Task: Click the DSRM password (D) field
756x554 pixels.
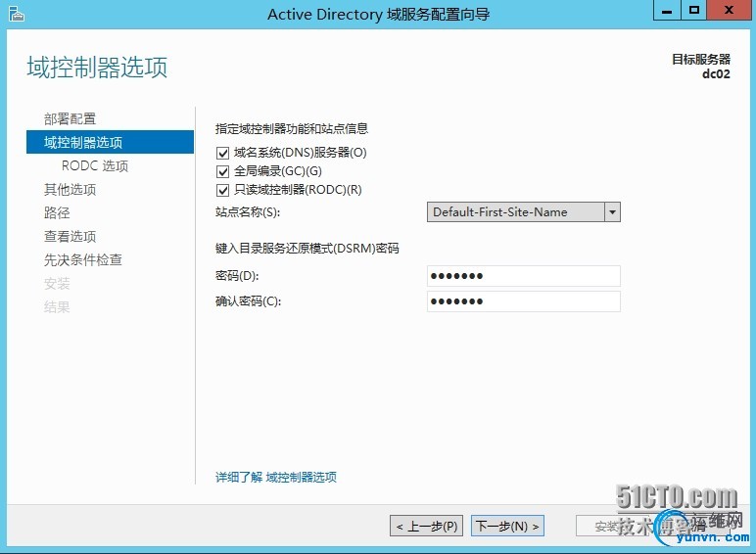Action: coord(524,276)
